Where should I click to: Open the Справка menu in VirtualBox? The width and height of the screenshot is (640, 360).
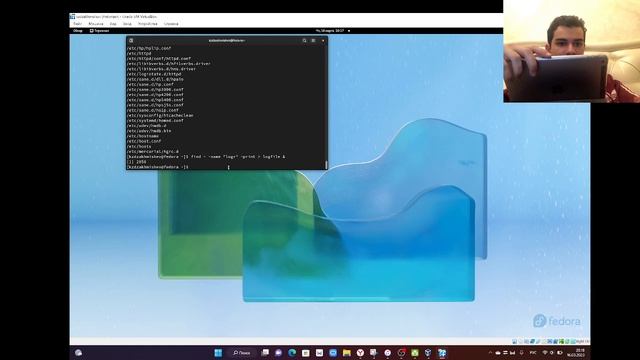(x=171, y=24)
